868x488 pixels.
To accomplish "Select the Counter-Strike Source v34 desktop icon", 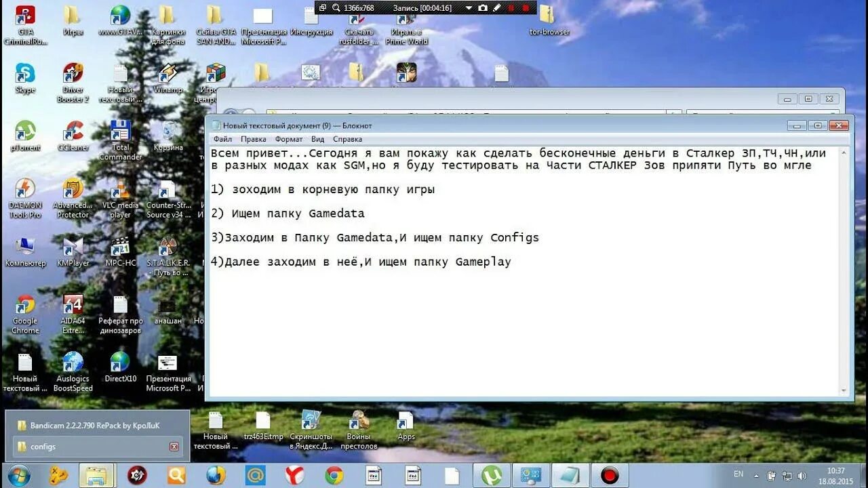I will tap(168, 199).
